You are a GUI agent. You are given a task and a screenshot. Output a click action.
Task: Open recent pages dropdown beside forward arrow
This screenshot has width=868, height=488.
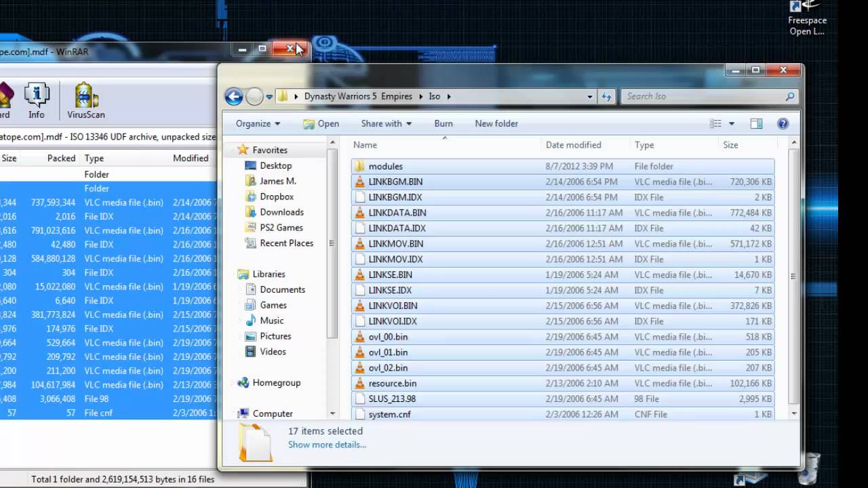tap(269, 97)
